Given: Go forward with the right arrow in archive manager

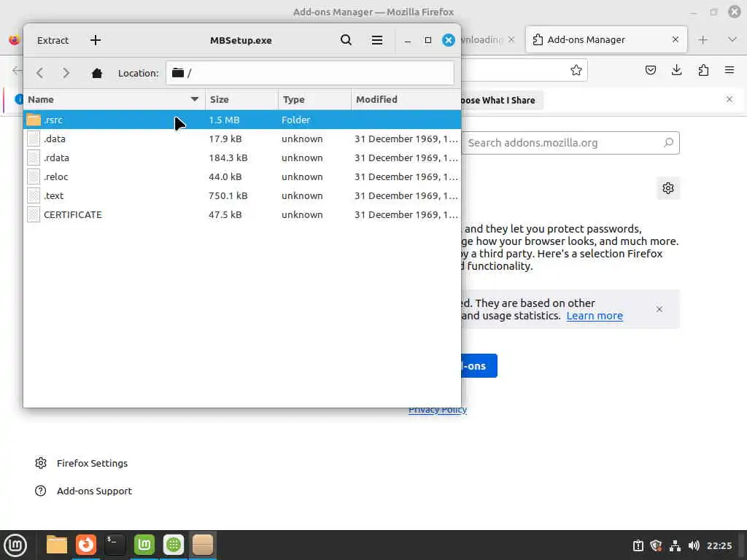Looking at the screenshot, I should (x=66, y=73).
